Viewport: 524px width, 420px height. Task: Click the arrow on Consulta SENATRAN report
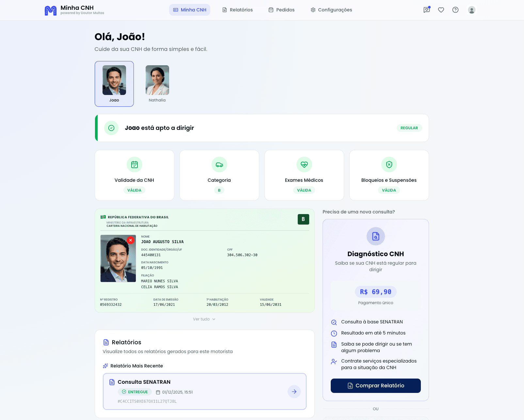294,392
